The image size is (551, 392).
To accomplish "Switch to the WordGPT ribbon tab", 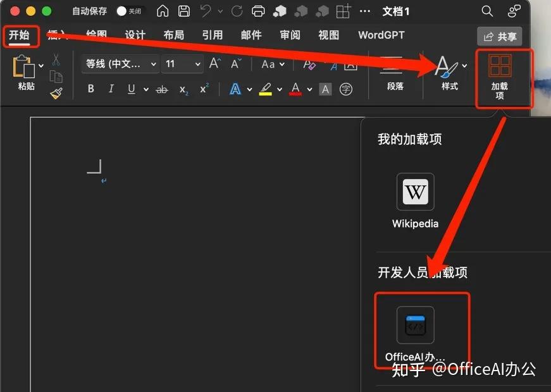I will click(381, 35).
